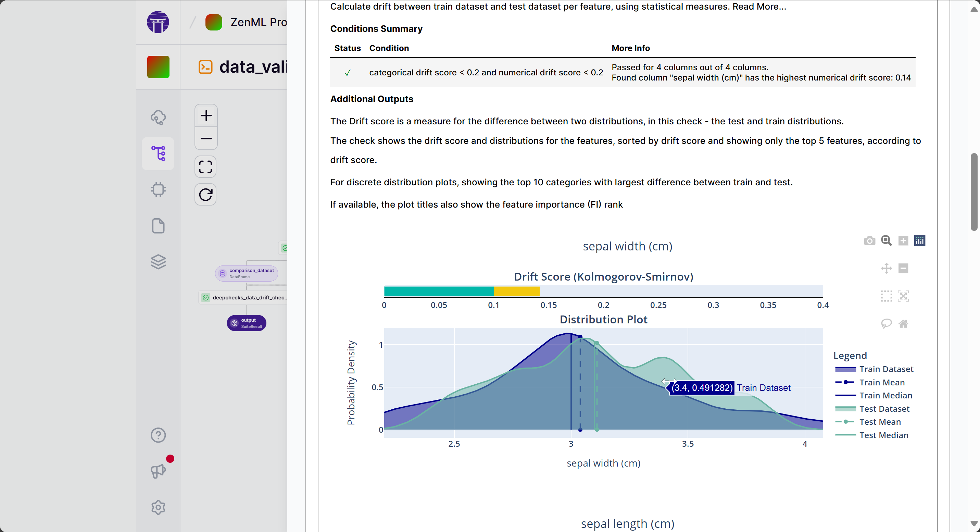Screen dimensions: 980x532
Task: Click the teal segment of the Drift Score bar
Action: tap(439, 291)
